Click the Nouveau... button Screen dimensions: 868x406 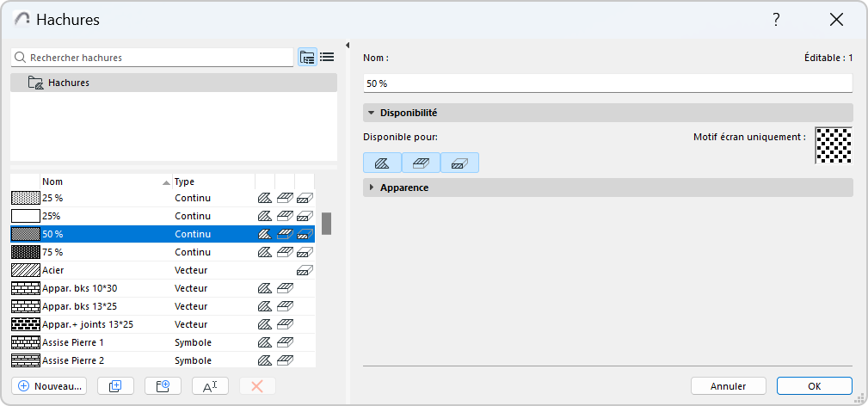51,386
